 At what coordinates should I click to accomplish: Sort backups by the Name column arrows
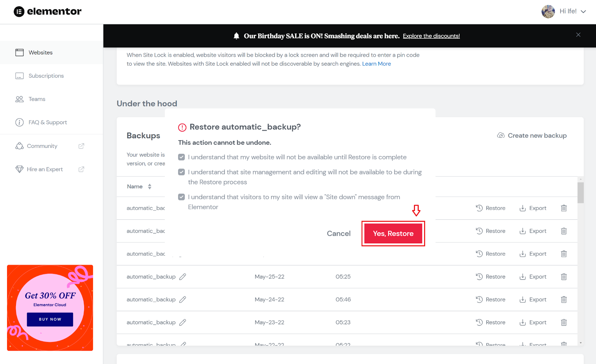pos(149,187)
